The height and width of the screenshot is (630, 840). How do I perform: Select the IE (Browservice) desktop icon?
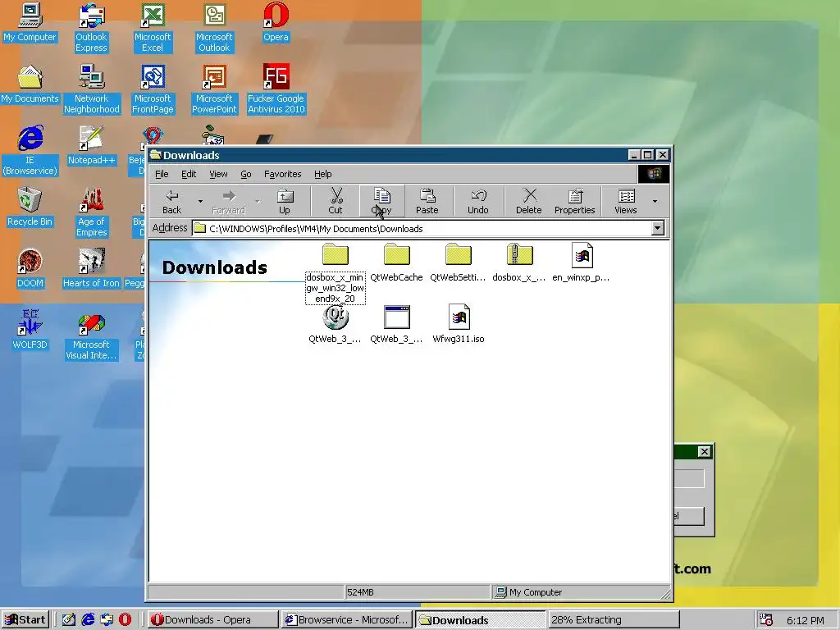[x=30, y=151]
